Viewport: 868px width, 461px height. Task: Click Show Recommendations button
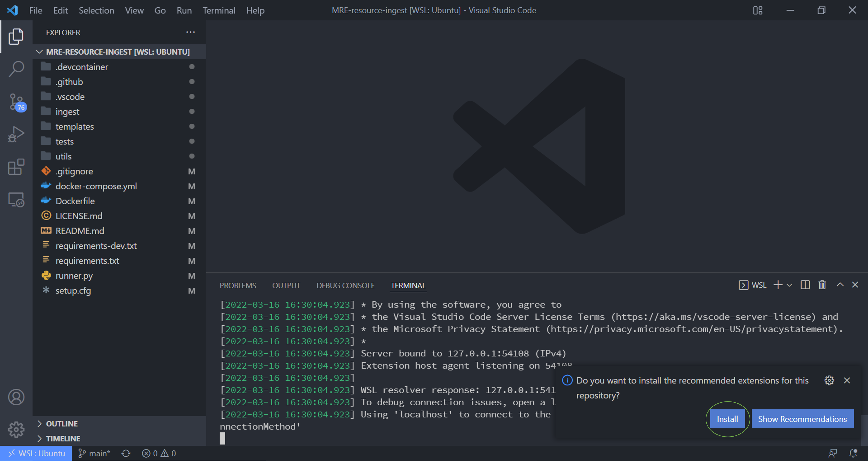click(802, 419)
